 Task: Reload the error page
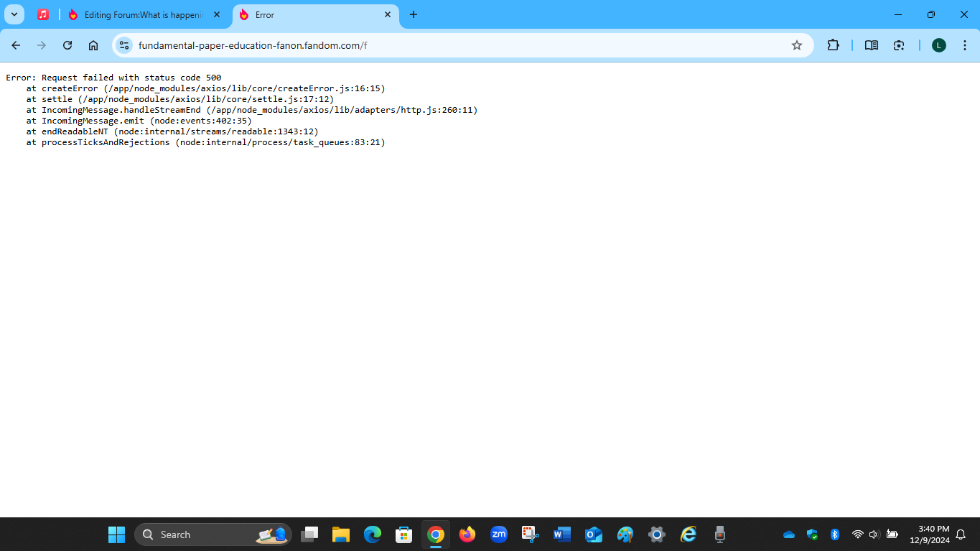click(x=67, y=45)
